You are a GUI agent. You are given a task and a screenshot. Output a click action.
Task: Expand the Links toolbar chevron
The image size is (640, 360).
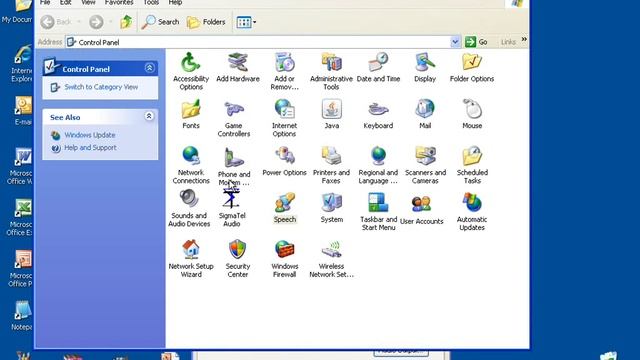coord(524,40)
